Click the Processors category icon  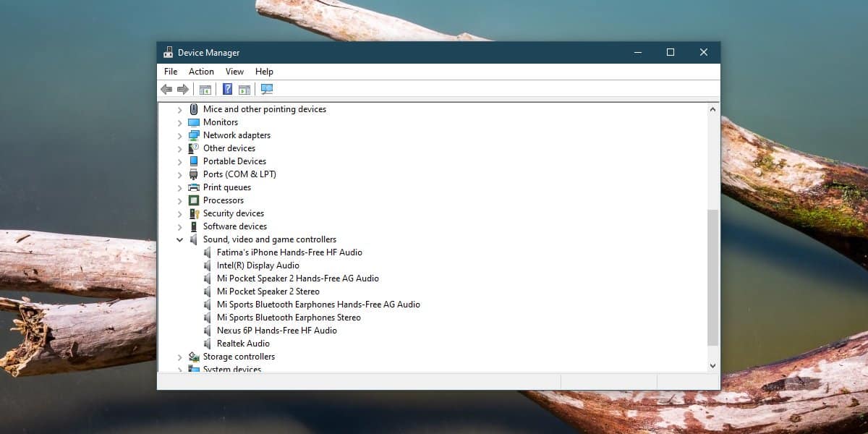pyautogui.click(x=194, y=200)
